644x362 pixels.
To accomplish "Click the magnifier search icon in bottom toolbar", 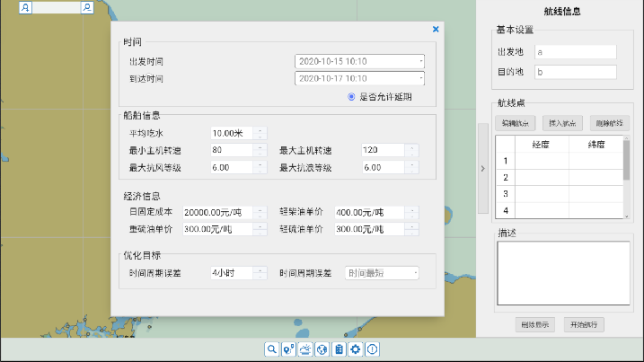I will [271, 349].
